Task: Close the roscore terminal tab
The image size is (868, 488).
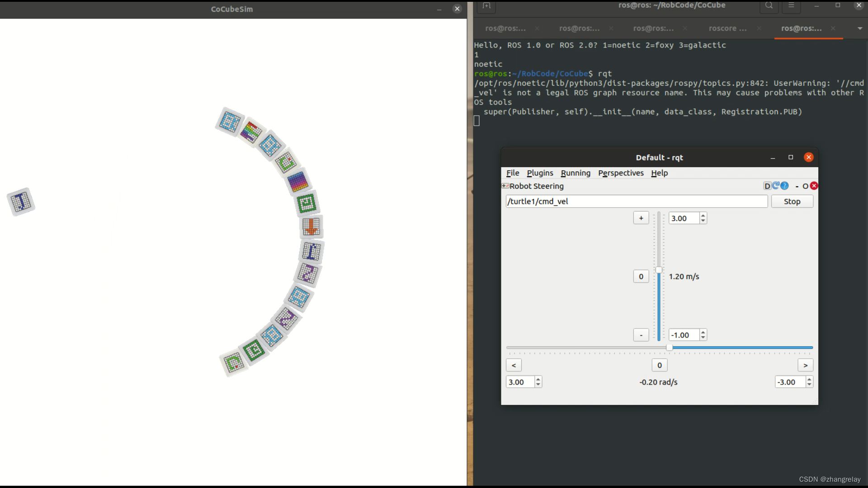Action: point(759,28)
